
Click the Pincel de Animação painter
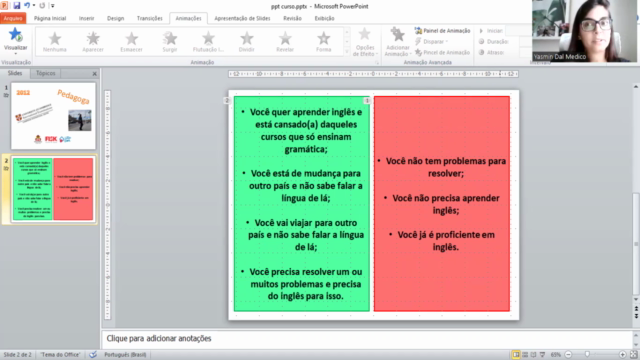[x=442, y=52]
